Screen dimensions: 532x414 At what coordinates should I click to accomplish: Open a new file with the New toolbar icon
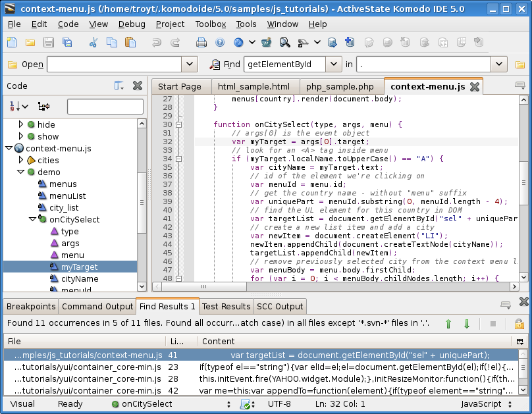pos(11,41)
